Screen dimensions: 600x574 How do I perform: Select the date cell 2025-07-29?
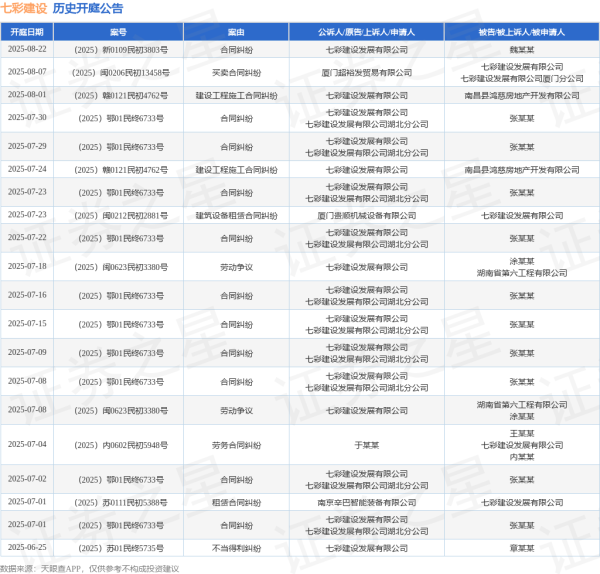(x=27, y=147)
